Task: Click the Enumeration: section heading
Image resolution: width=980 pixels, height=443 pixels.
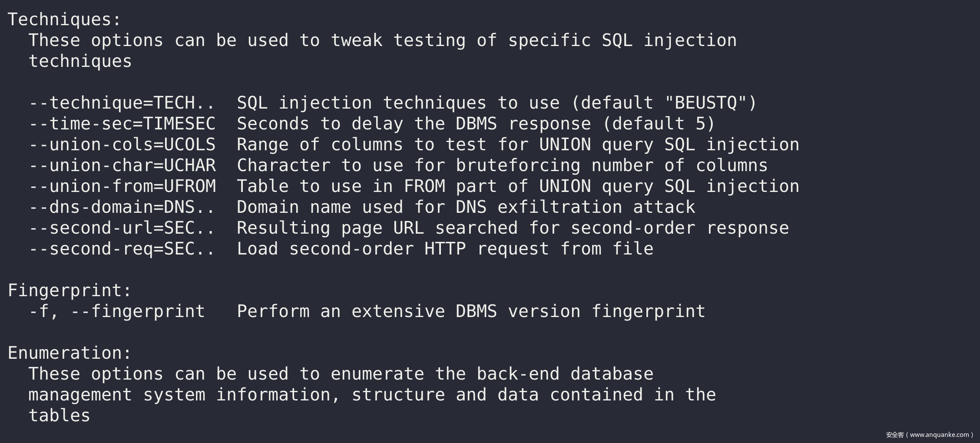Action: (70, 353)
